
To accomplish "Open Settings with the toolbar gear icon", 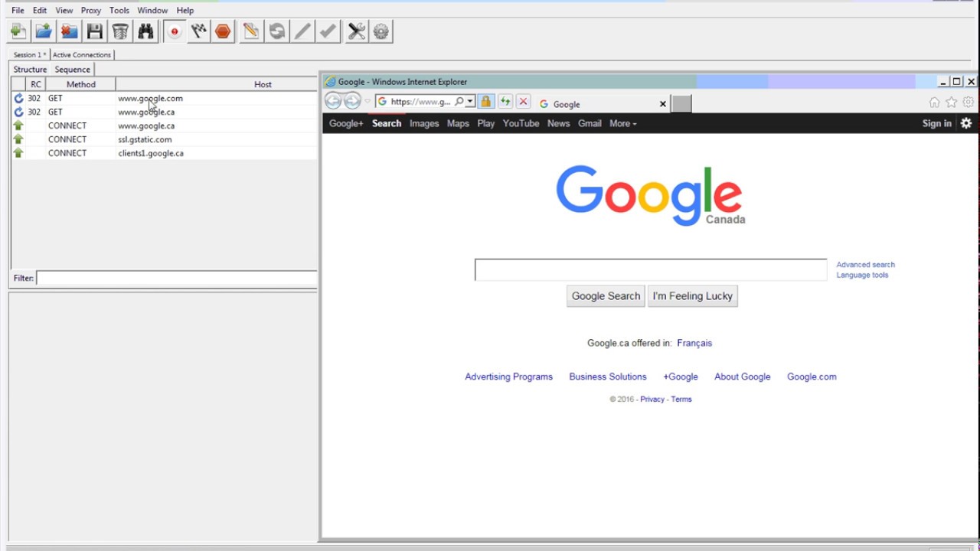I will [x=381, y=31].
